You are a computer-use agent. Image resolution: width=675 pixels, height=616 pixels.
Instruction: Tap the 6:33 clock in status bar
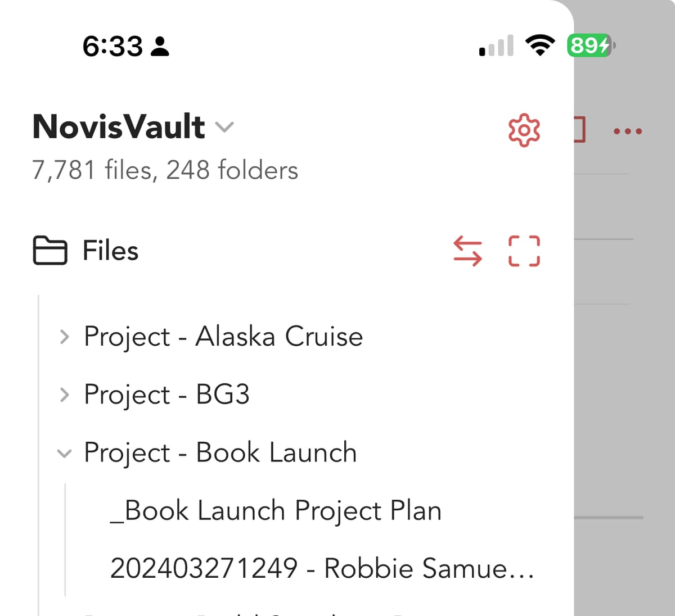[x=112, y=46]
